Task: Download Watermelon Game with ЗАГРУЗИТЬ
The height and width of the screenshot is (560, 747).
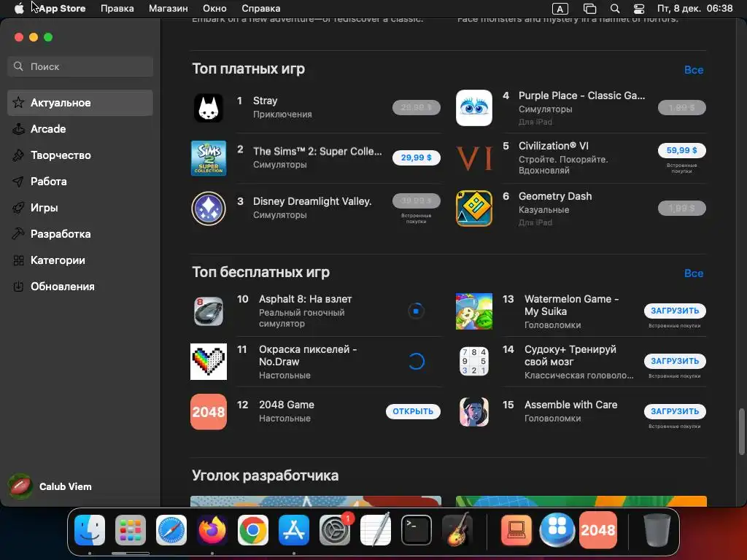Action: (x=675, y=311)
